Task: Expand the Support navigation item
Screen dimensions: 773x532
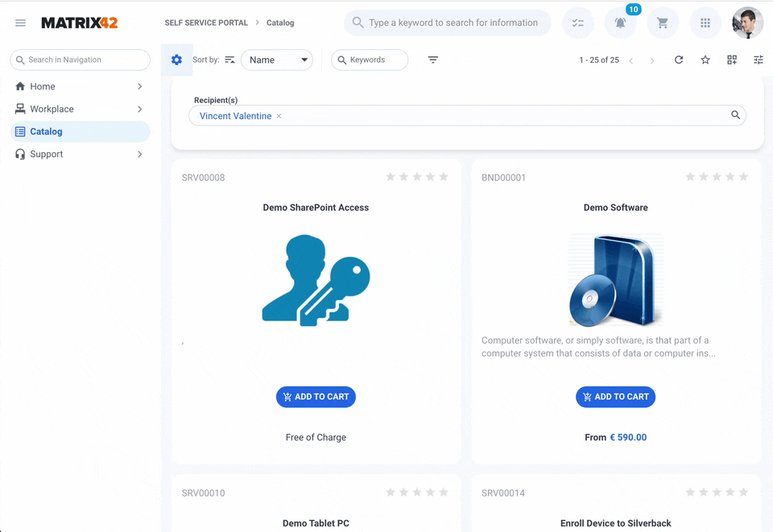Action: pyautogui.click(x=140, y=155)
